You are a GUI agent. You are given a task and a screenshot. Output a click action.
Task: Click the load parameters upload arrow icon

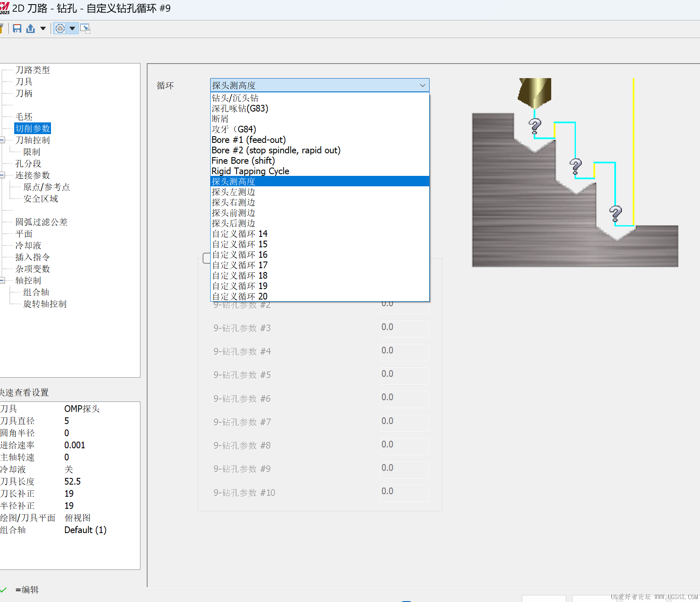[31, 28]
